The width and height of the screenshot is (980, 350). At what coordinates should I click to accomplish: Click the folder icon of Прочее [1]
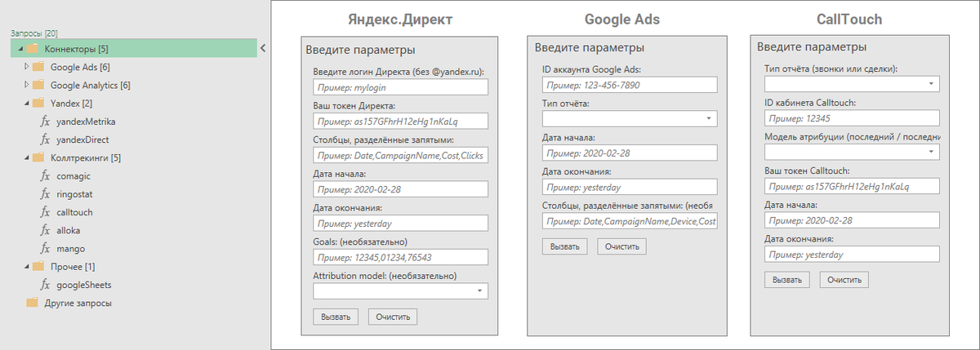38,267
